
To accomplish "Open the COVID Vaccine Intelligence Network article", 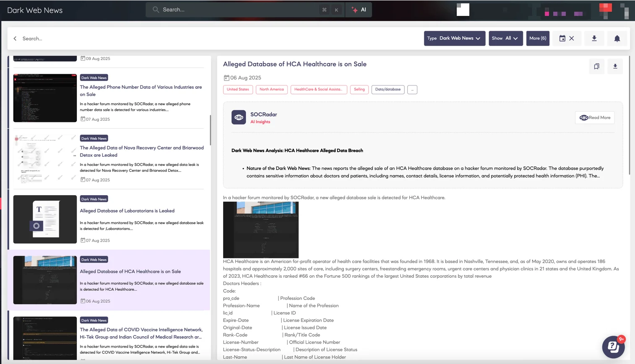I will (x=141, y=333).
